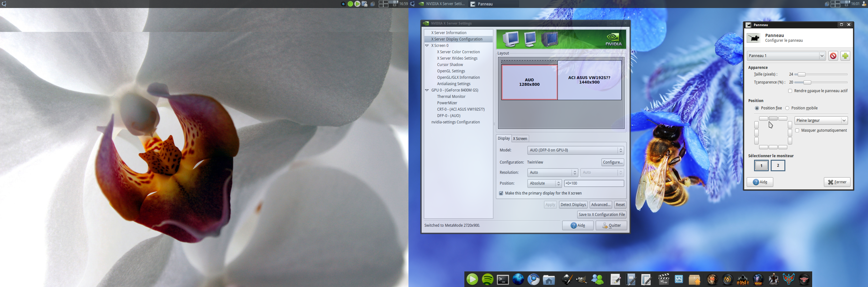
Task: Launch Spotify from the dock
Action: click(488, 279)
